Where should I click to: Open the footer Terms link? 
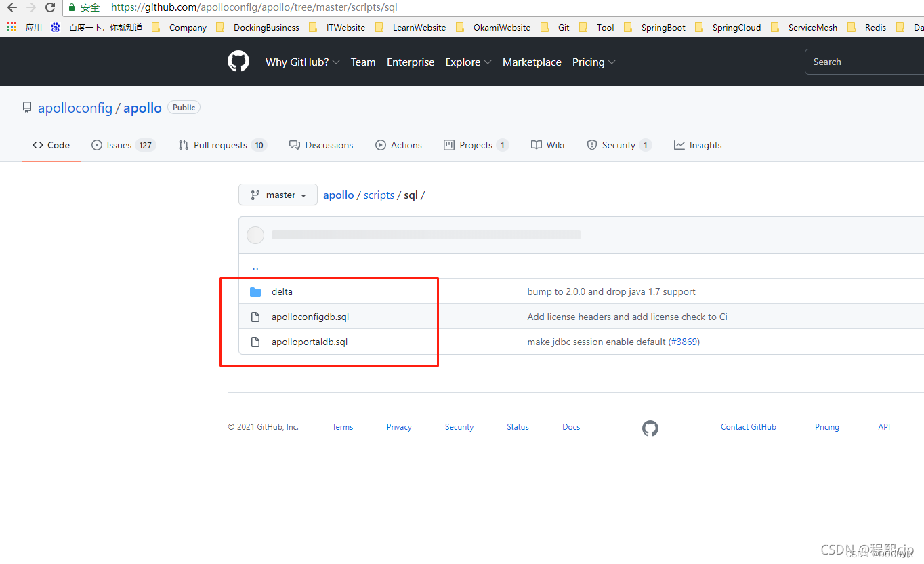tap(343, 427)
